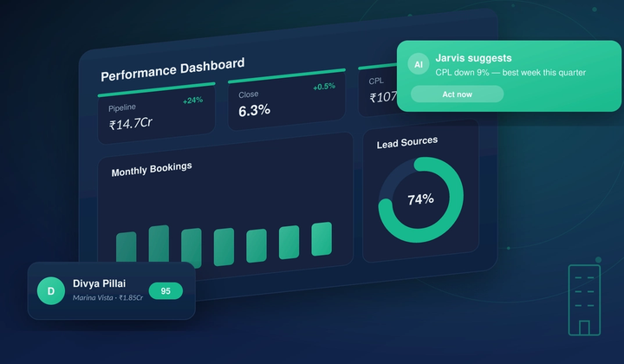This screenshot has width=624, height=364.
Task: Click the +0.5% close rate change
Action: (324, 87)
